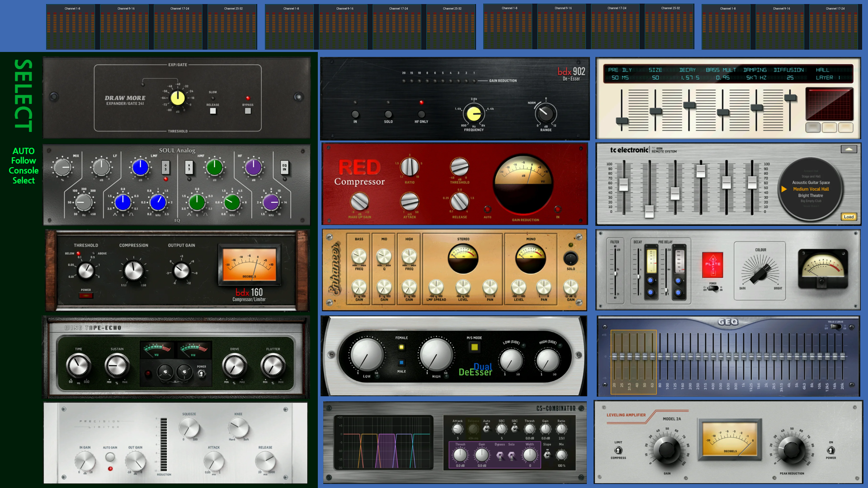The width and height of the screenshot is (868, 488).
Task: Flip the Slope switch on C5-Combinator
Action: (547, 455)
